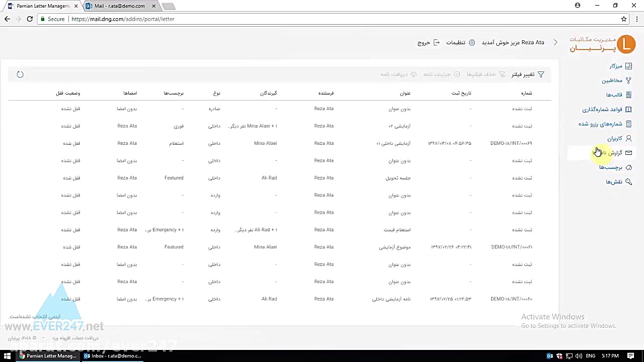Open the میزکار desk icon in sidebar

[628, 66]
